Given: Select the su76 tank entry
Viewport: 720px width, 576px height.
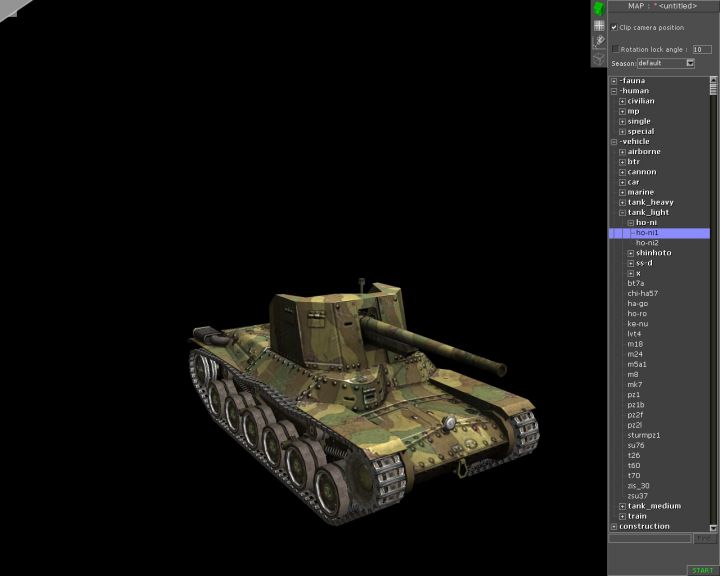Looking at the screenshot, I should pyautogui.click(x=637, y=445).
